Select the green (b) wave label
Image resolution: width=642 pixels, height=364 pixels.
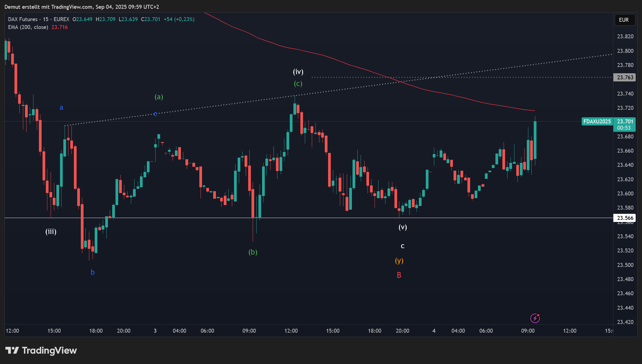(x=253, y=252)
